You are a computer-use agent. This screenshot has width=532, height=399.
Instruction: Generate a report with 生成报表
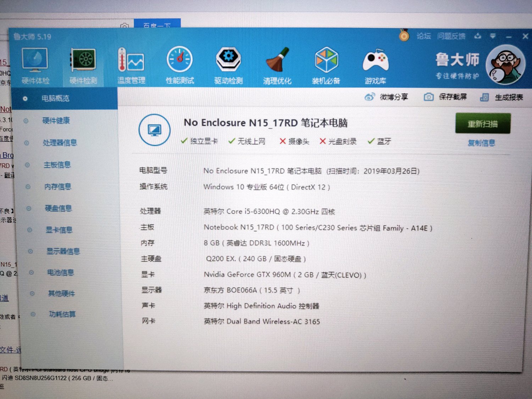501,97
